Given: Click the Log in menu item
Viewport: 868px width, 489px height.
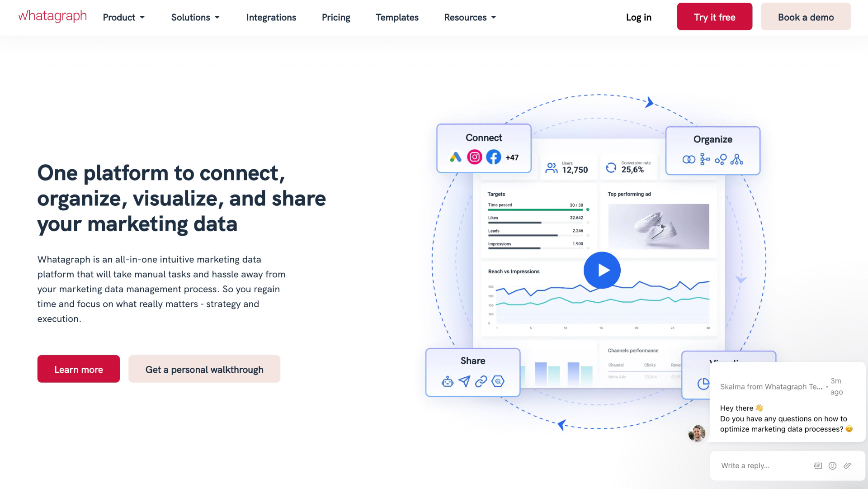Looking at the screenshot, I should click(639, 17).
